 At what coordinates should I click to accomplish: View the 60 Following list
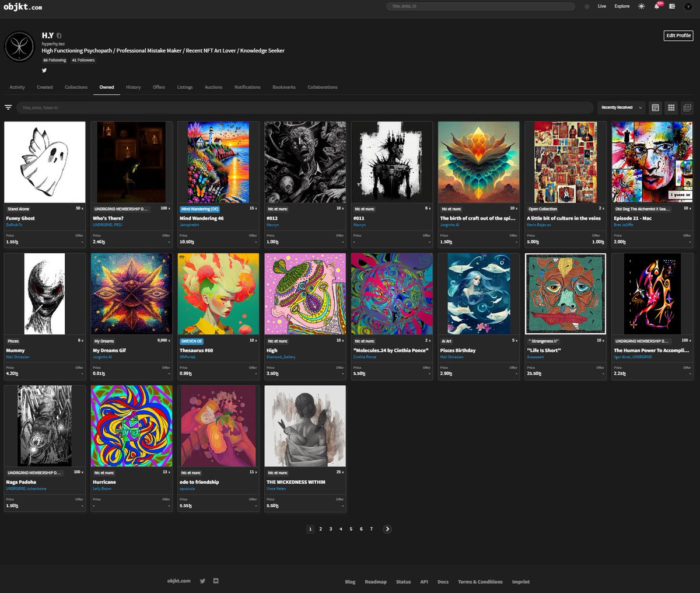click(x=54, y=60)
